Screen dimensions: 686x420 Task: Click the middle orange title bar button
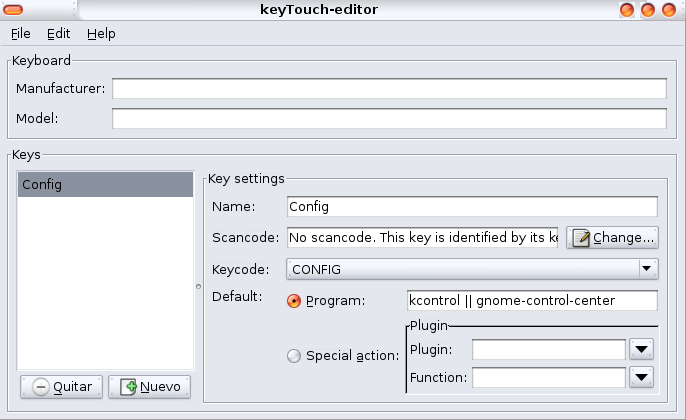[648, 11]
